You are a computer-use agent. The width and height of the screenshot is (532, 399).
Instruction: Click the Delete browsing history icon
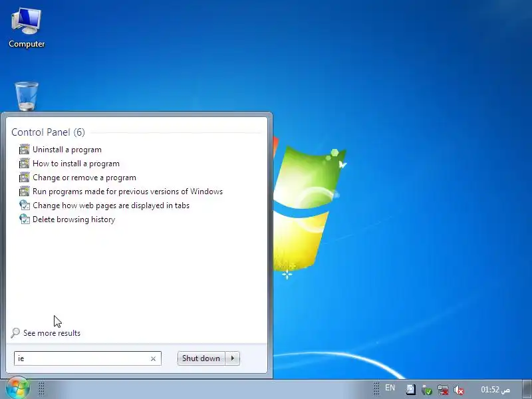click(x=25, y=219)
